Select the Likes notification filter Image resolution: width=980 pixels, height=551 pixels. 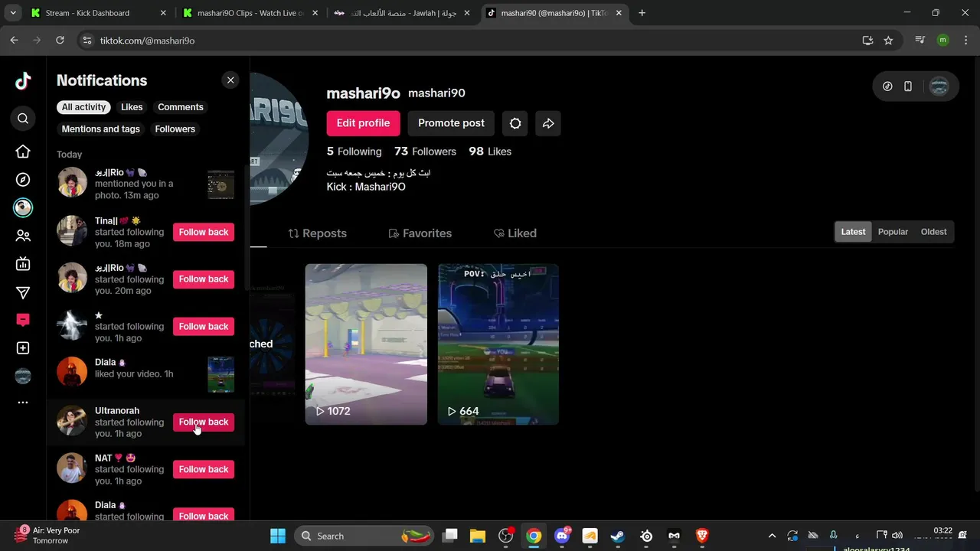pyautogui.click(x=132, y=107)
